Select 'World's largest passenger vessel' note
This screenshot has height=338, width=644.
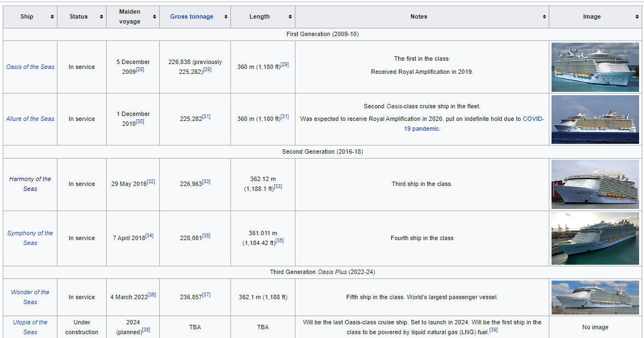point(452,298)
